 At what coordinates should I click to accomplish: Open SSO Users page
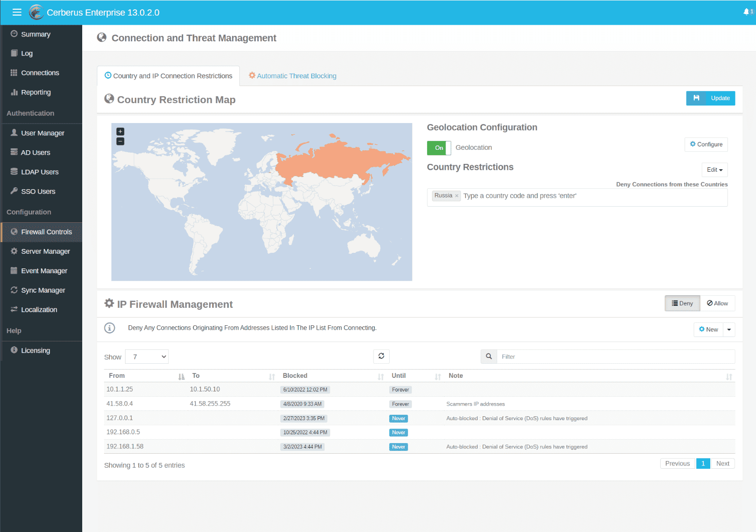click(41, 192)
